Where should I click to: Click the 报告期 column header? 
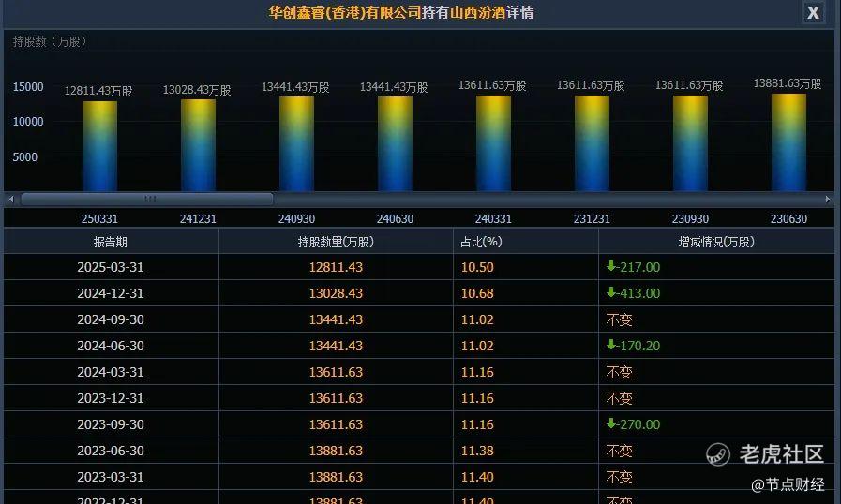[x=111, y=242]
